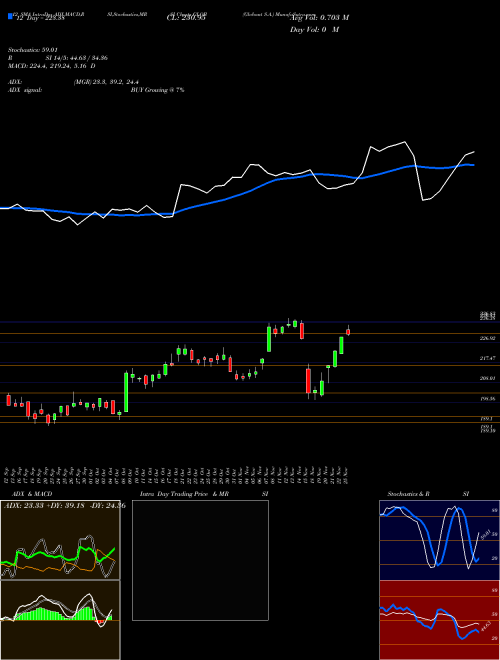Open the red RSI chart panel

click(439, 620)
